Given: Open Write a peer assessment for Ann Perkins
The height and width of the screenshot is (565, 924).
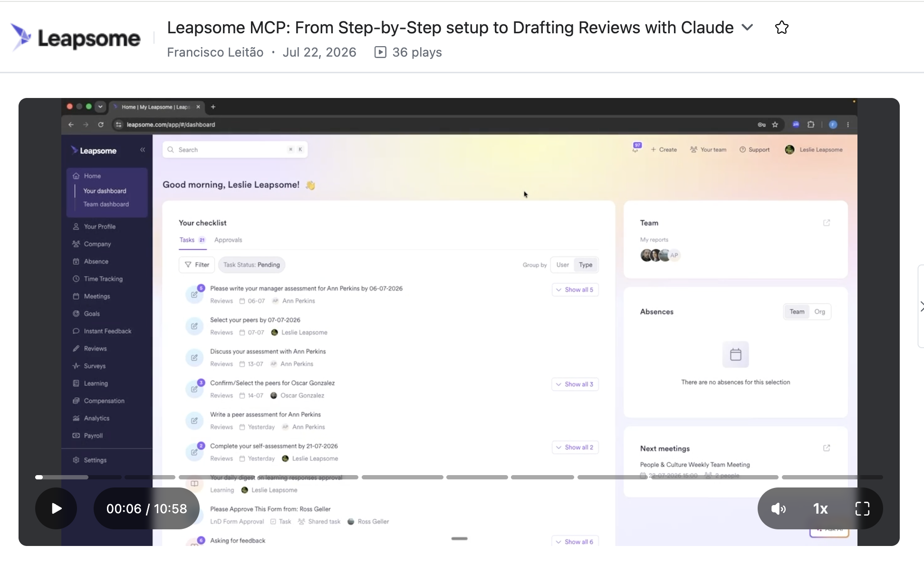Looking at the screenshot, I should click(265, 415).
